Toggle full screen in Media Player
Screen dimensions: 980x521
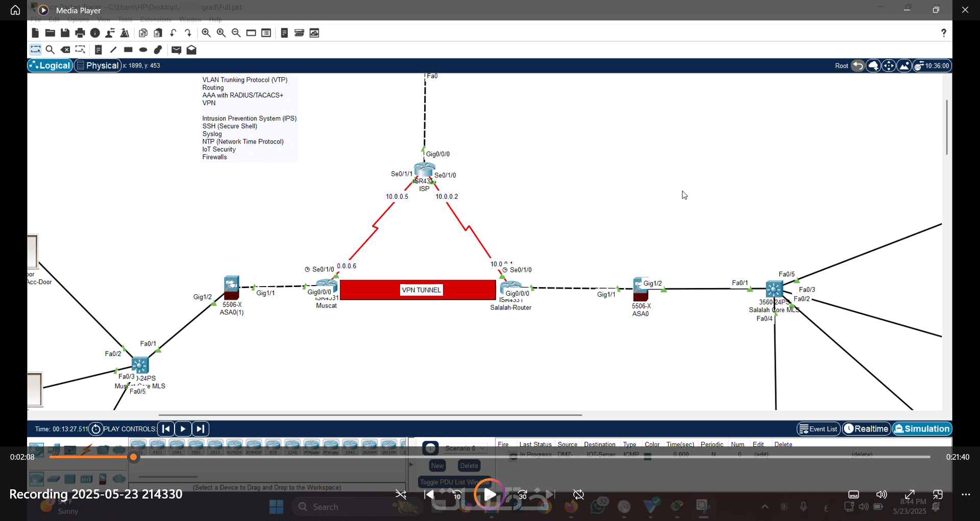coord(910,494)
